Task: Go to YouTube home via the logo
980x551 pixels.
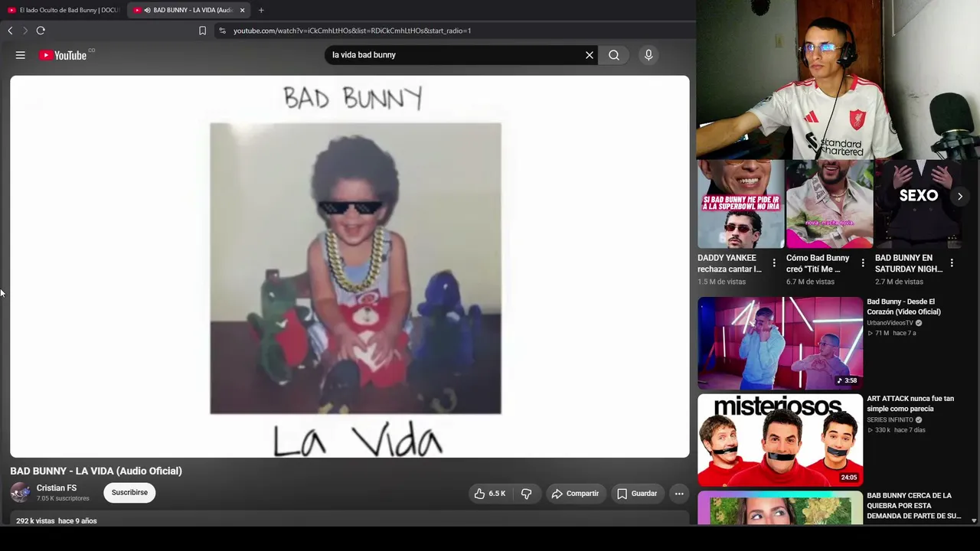Action: pyautogui.click(x=63, y=55)
